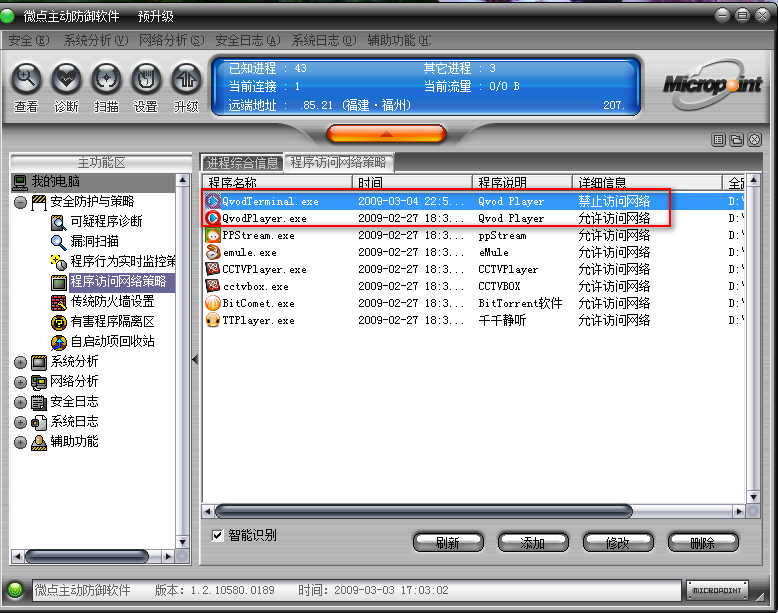Expand the 安全日志 tree node
This screenshot has height=613, width=778.
20,402
